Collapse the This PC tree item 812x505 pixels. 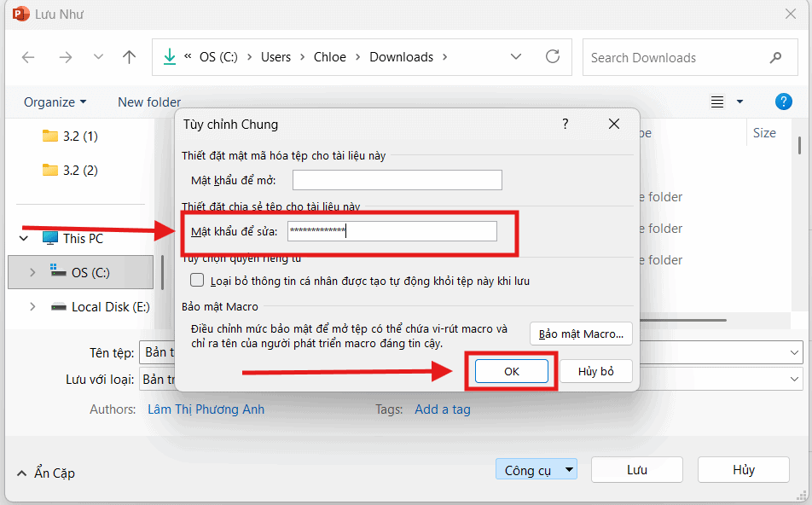[x=24, y=238]
